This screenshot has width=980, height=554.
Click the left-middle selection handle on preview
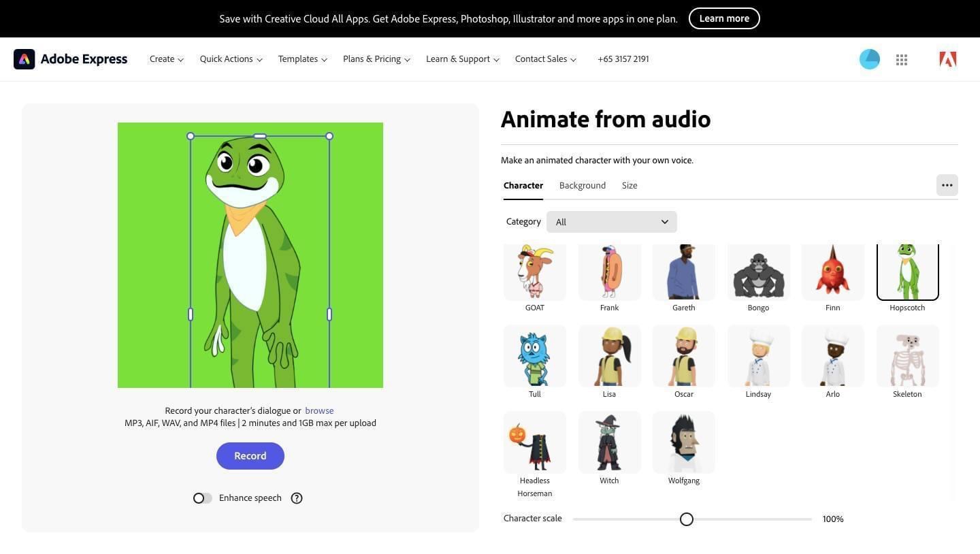point(191,314)
